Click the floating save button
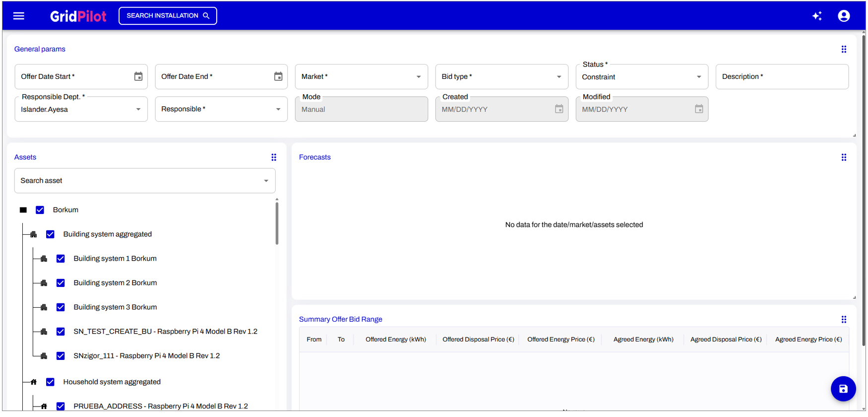Screen dimensions: 868x417 [843, 389]
